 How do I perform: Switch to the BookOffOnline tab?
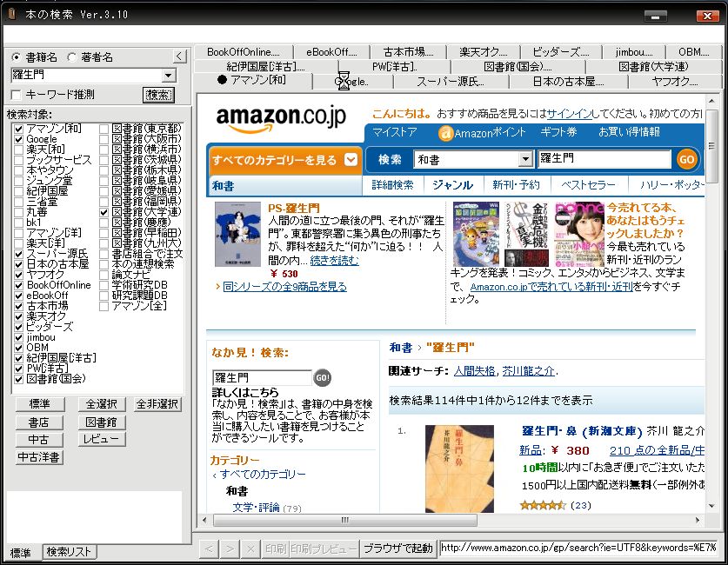pos(244,52)
